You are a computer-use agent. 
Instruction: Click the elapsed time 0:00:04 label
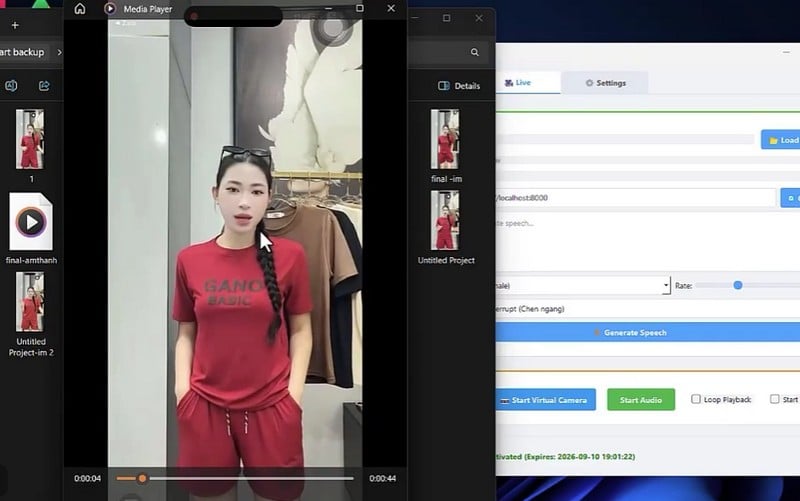click(x=87, y=479)
